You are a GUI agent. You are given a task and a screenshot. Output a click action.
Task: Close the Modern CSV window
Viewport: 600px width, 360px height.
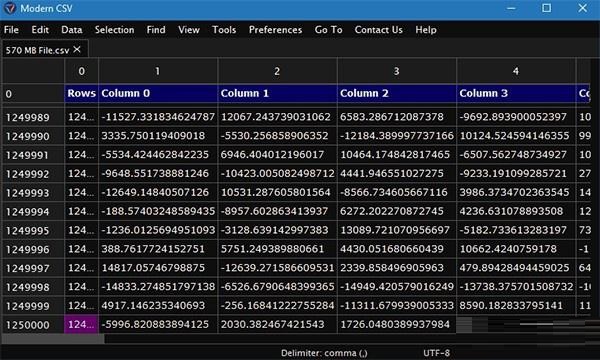tap(582, 8)
